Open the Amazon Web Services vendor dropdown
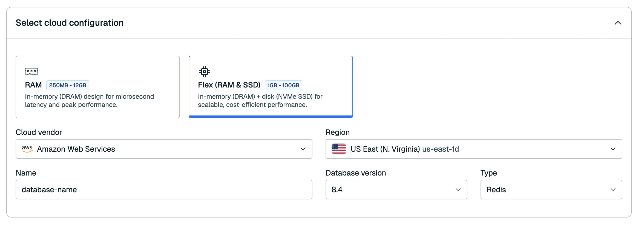 click(164, 149)
